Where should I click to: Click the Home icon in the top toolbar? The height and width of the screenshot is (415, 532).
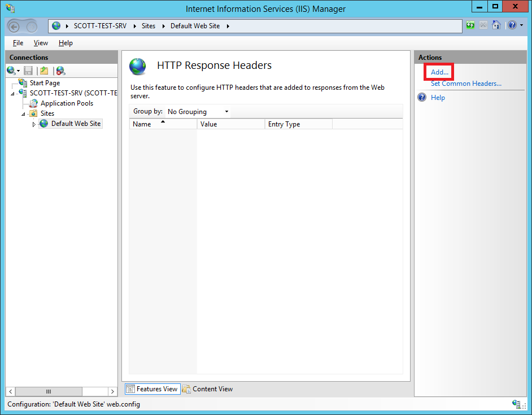(x=496, y=25)
